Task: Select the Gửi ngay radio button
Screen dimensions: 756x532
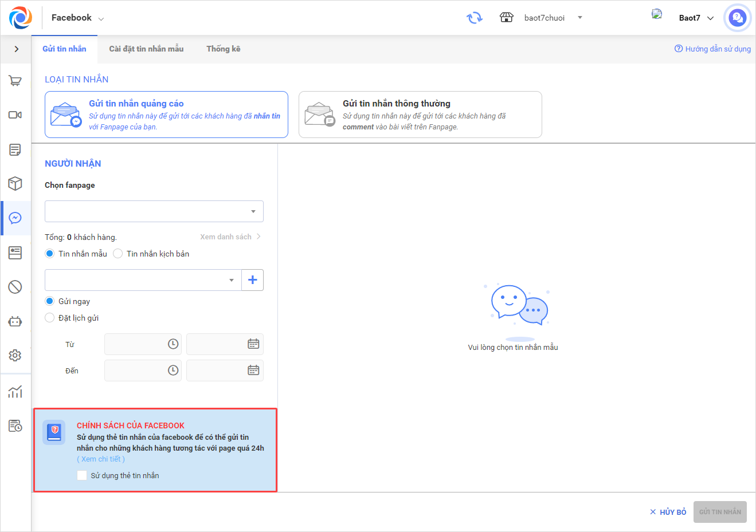Action: pos(50,301)
